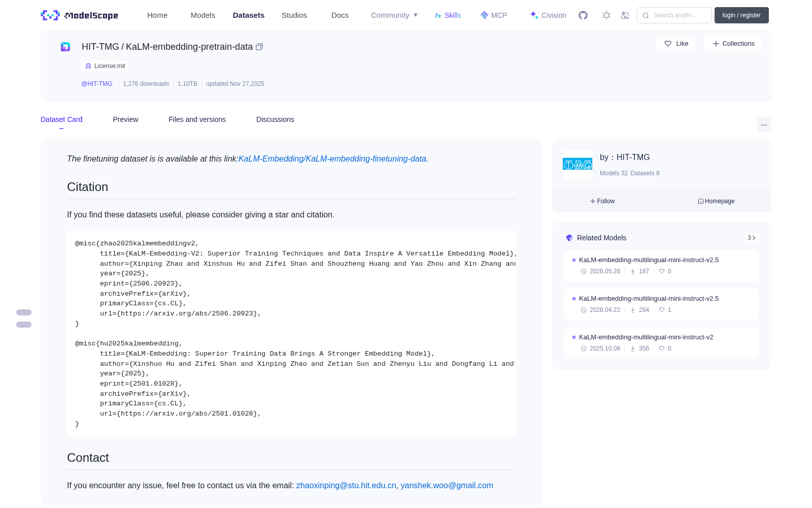Open model card dated 2026.05.26
812x508 pixels.
click(662, 266)
